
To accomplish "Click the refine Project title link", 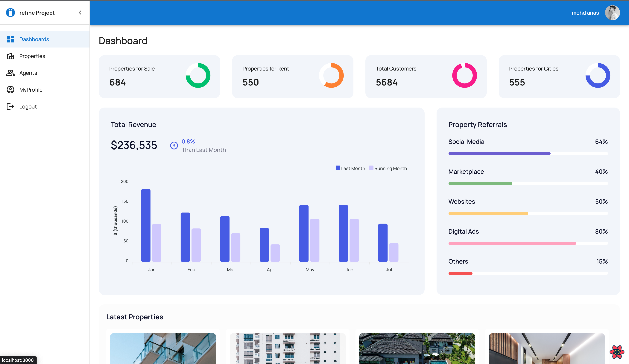I will pyautogui.click(x=37, y=13).
